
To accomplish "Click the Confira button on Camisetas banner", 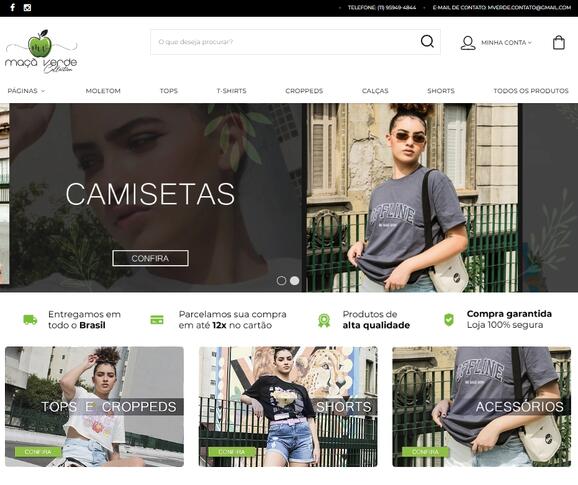I will 150,258.
